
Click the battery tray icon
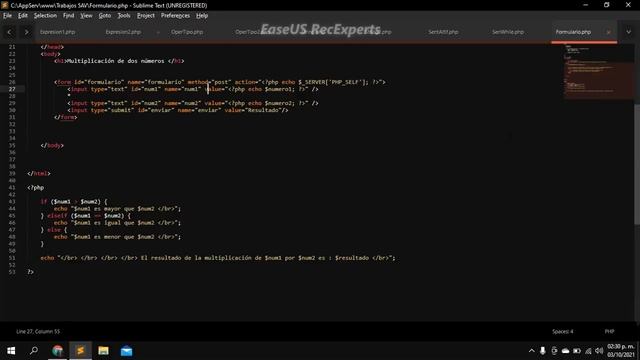click(x=577, y=351)
